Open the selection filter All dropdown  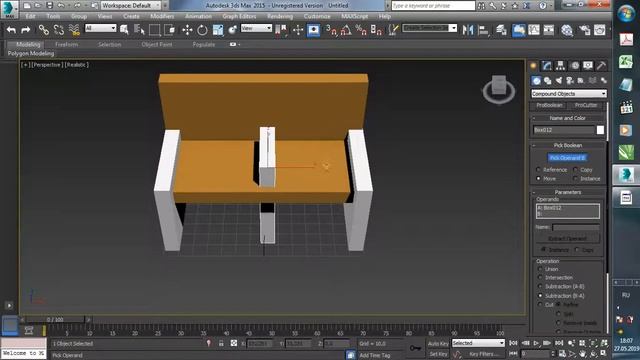pos(100,28)
